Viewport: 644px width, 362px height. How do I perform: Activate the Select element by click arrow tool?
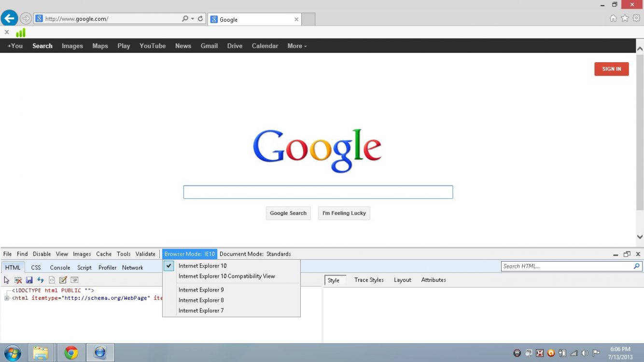click(x=6, y=280)
